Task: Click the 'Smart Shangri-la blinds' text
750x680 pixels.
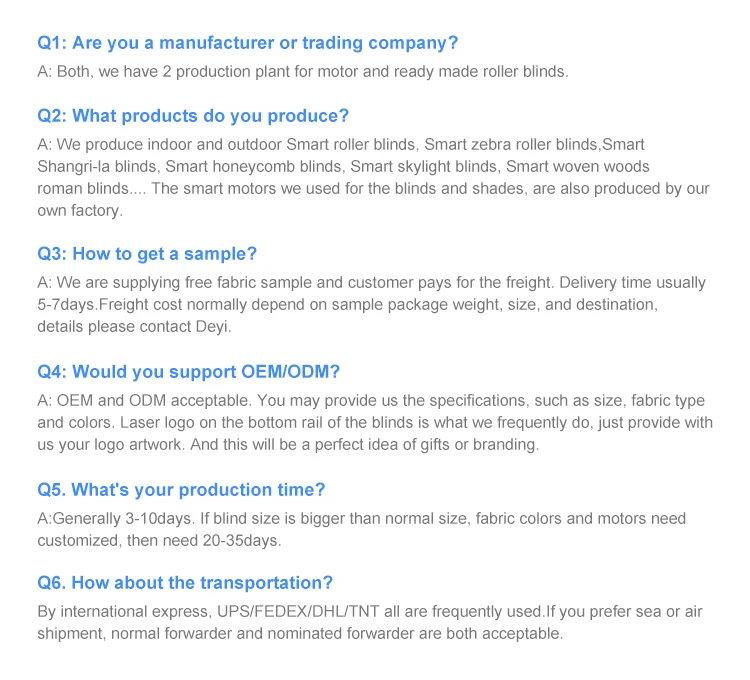Action: point(98,166)
